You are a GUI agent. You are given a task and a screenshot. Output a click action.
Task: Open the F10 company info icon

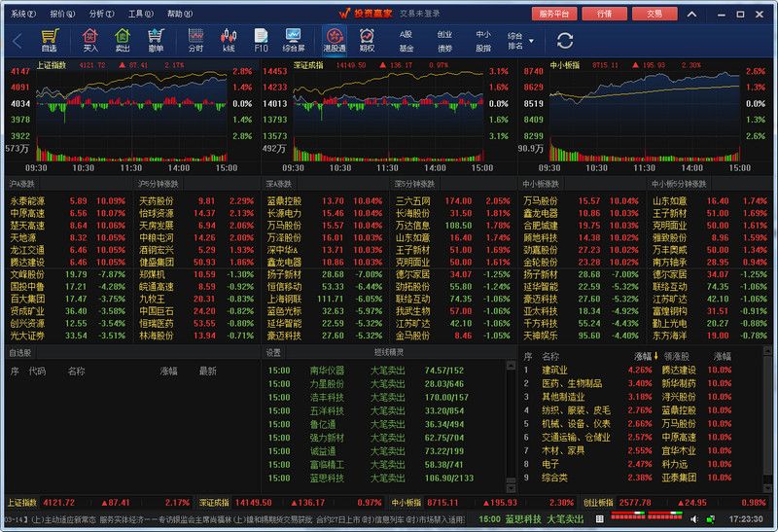tap(261, 40)
